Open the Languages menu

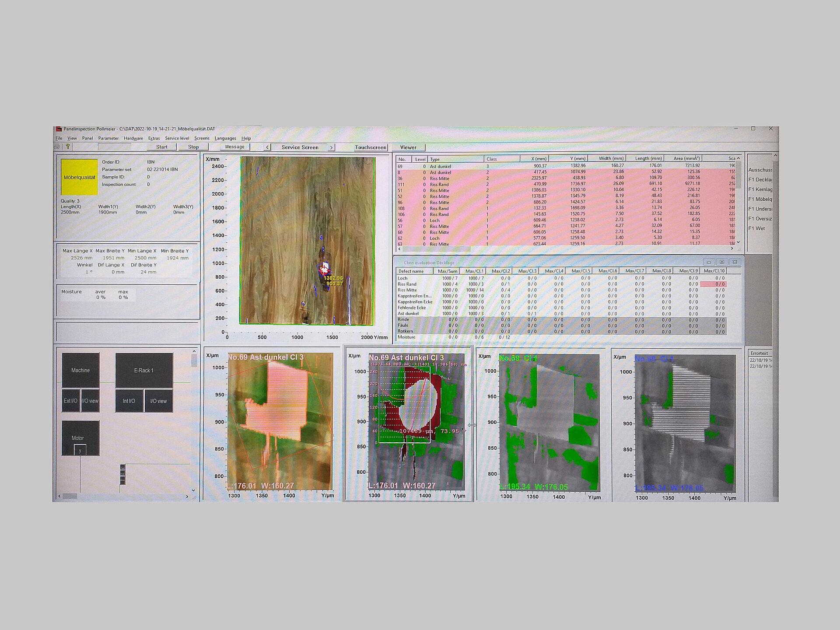(225, 138)
